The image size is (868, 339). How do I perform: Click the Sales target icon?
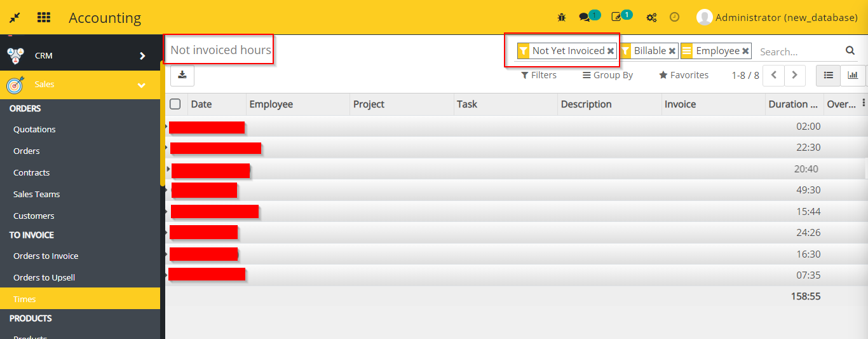[15, 85]
